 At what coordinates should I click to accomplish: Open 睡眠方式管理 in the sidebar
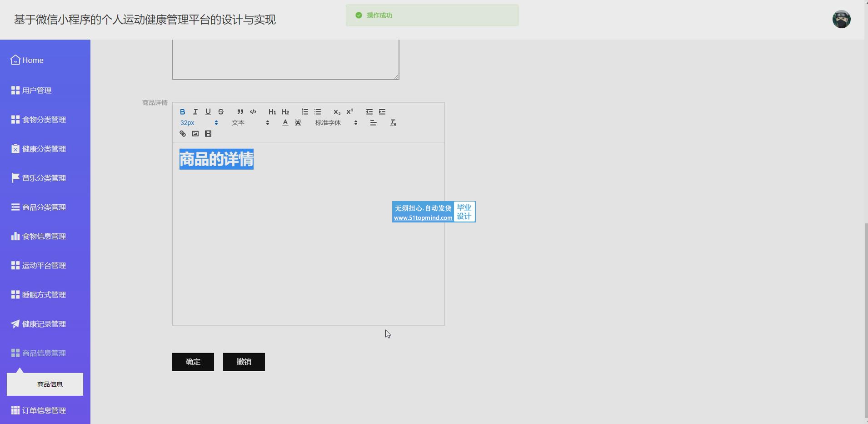click(x=45, y=295)
